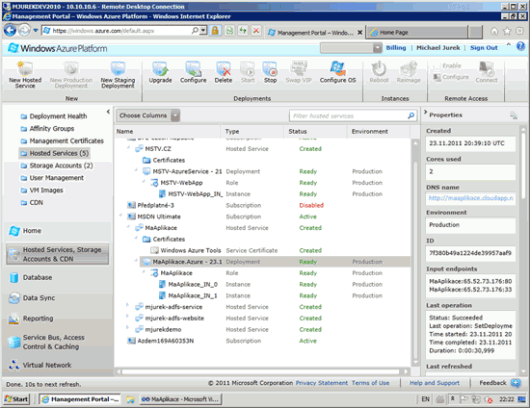Click the browser refresh arrows icon
The height and width of the screenshot is (408, 530).
(243, 31)
